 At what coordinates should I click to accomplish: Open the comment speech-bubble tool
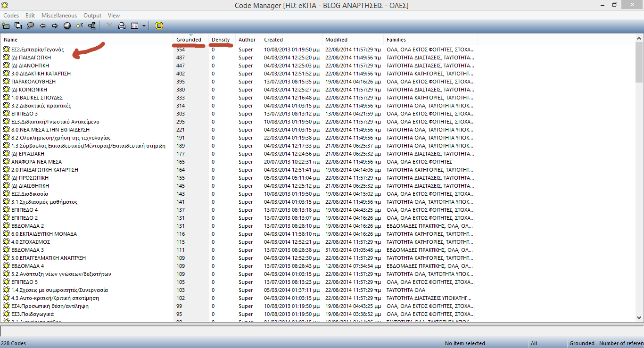(30, 26)
